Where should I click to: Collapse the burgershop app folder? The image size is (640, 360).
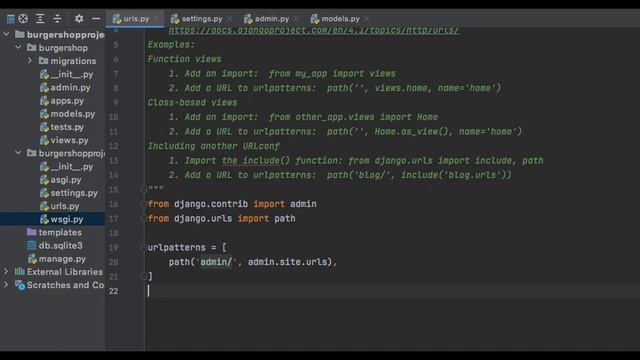[18, 48]
